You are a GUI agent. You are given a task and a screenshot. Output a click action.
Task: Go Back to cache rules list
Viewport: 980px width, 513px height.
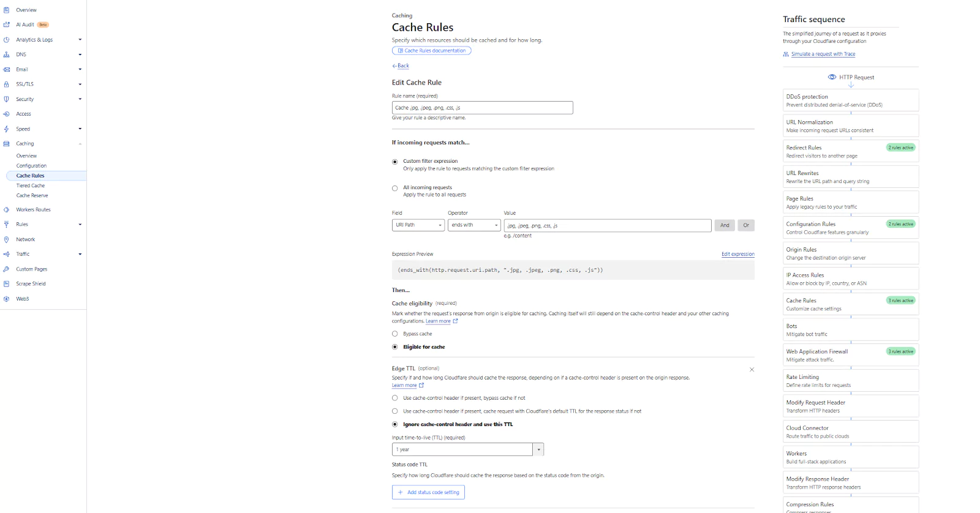(401, 66)
